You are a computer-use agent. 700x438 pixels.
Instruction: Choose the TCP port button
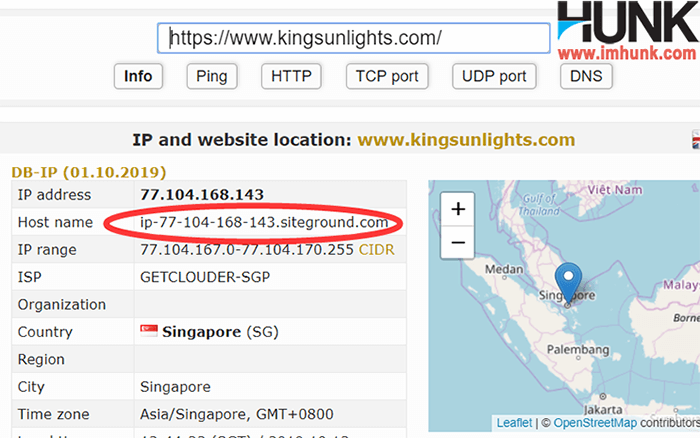[x=387, y=76]
